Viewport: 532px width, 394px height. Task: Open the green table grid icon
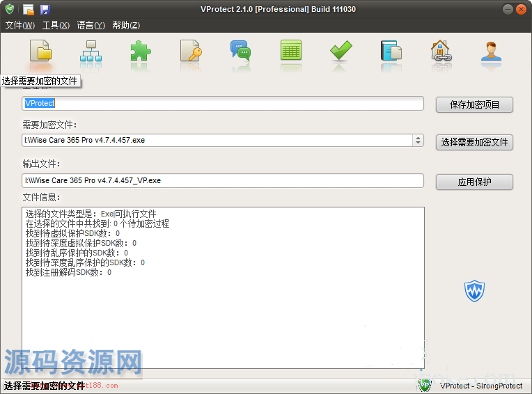(291, 50)
